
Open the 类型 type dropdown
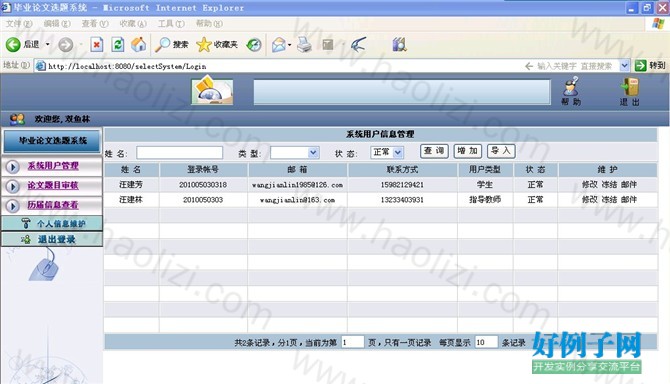pos(294,152)
